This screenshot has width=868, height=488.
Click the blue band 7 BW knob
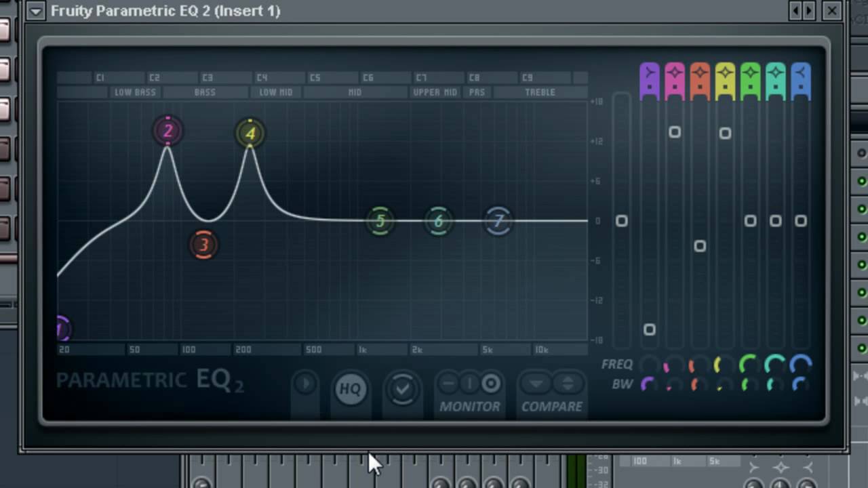pos(801,385)
